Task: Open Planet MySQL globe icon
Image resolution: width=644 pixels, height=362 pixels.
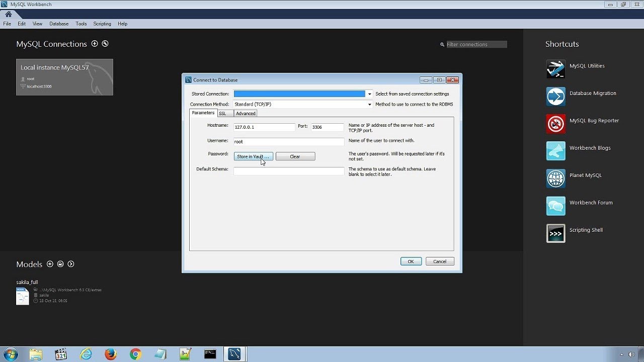Action: point(556,178)
